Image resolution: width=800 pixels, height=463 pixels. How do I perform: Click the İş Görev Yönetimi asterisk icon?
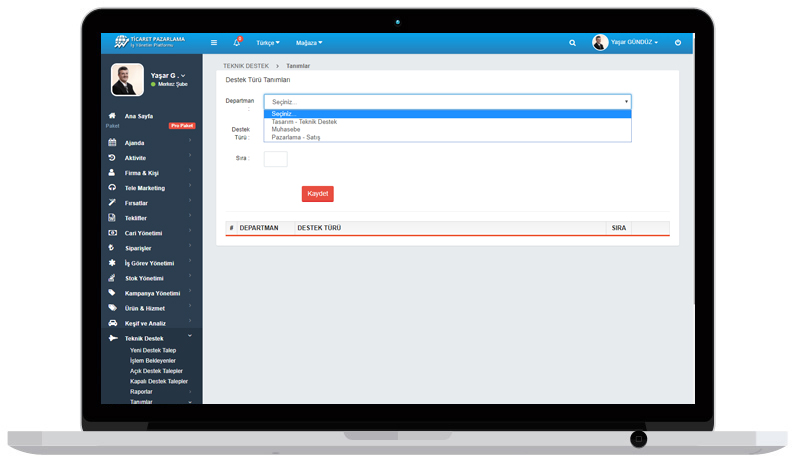click(112, 263)
